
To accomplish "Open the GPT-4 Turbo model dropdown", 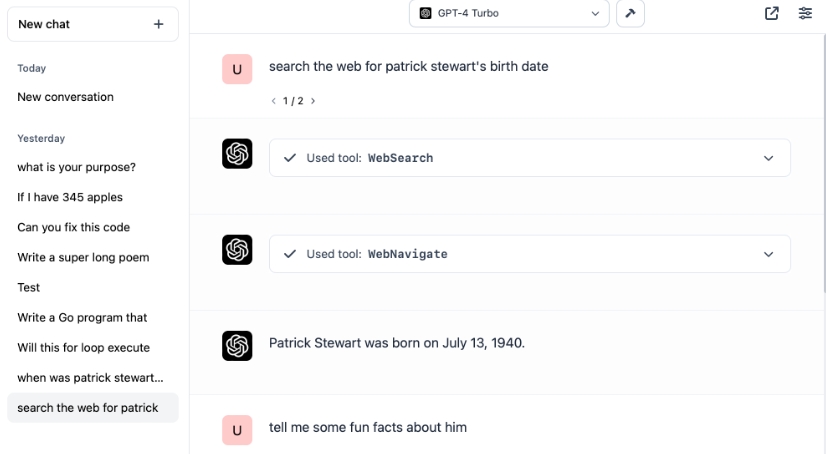I will pos(509,13).
